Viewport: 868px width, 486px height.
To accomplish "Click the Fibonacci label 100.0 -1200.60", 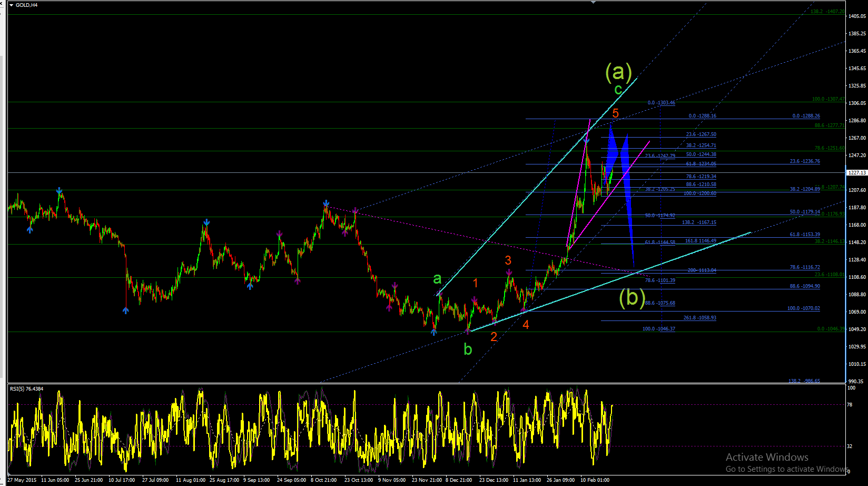I will click(700, 193).
